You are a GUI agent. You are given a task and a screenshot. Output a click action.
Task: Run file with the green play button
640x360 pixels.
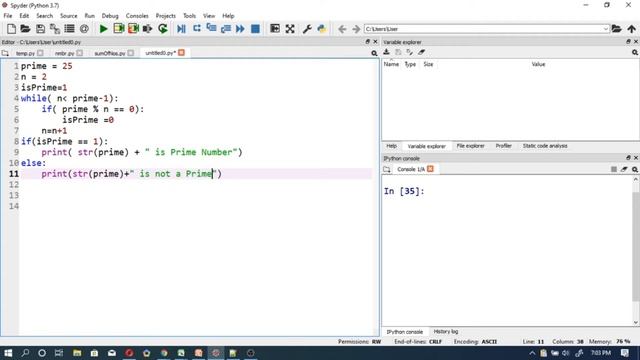pos(103,29)
